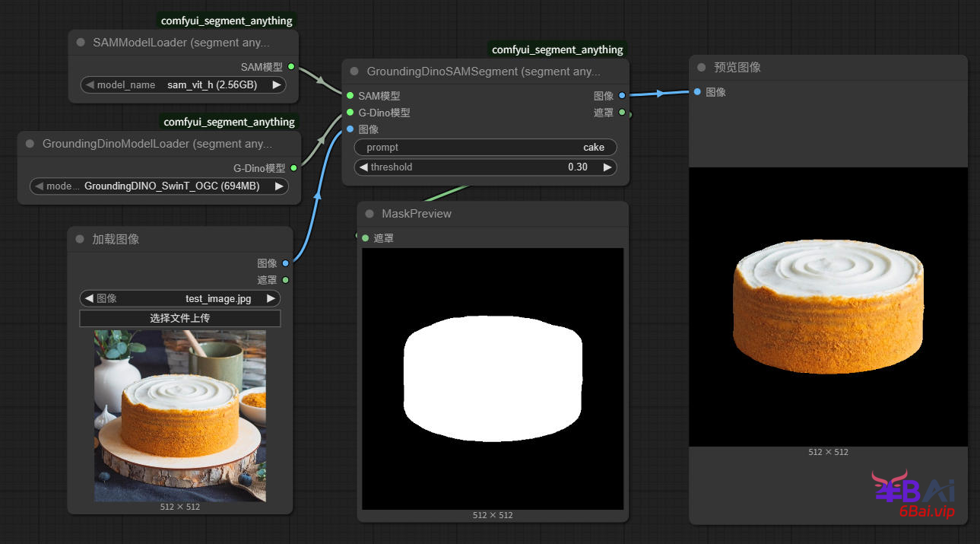Click the GroundingDinoSAMSegment node title
Viewport: 980px width, 544px height.
[x=483, y=72]
